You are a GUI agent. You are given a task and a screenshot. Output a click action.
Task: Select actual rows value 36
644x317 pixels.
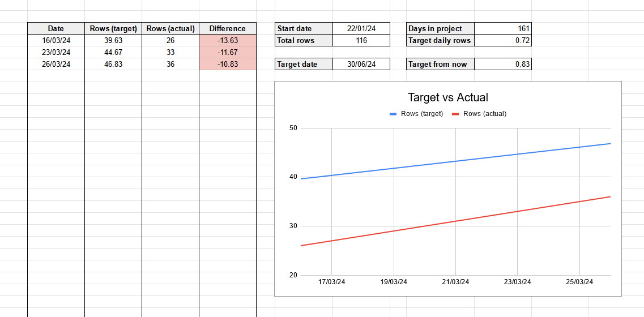click(x=170, y=65)
